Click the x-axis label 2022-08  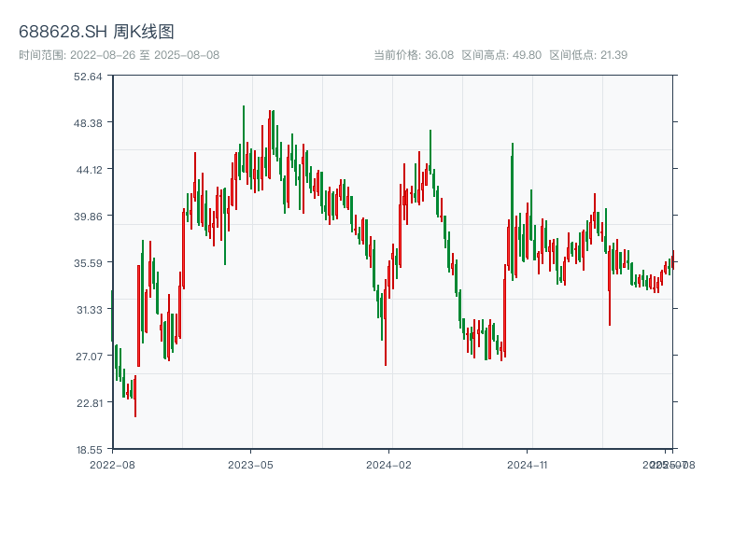[112, 465]
